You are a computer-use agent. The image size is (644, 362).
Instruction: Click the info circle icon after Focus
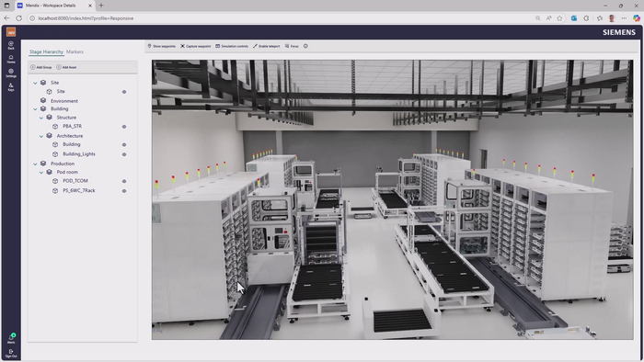point(305,46)
